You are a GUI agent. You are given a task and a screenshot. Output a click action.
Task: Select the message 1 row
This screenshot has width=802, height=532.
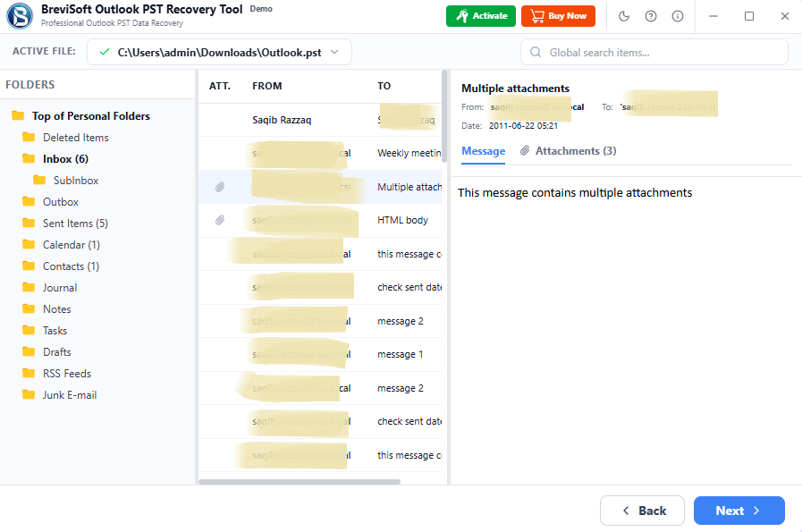[x=320, y=354]
